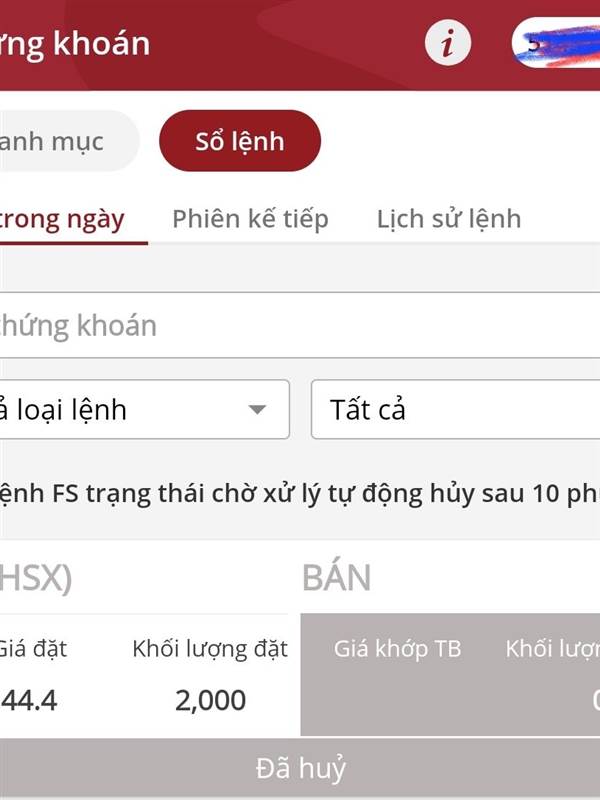Click dropdown arrow of order type selector

click(x=257, y=410)
